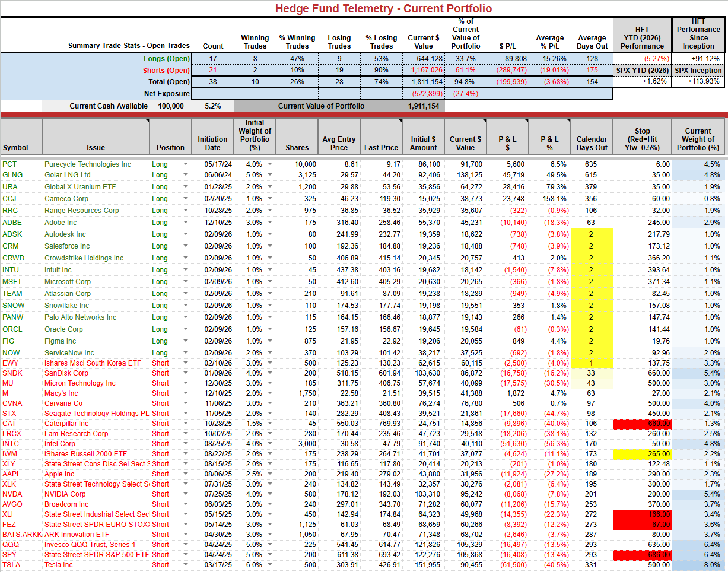Open Position dropdown for EWY South Korea ETF
This screenshot has width=728, height=572.
(x=185, y=363)
